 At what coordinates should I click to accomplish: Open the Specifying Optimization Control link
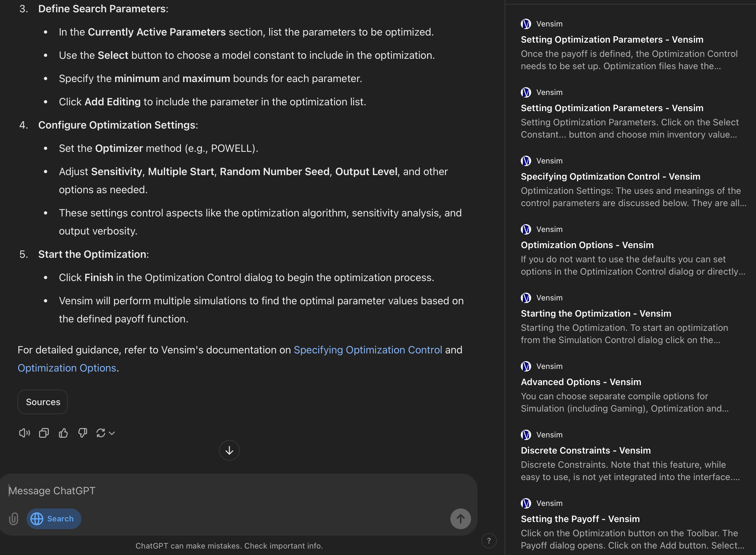point(368,350)
